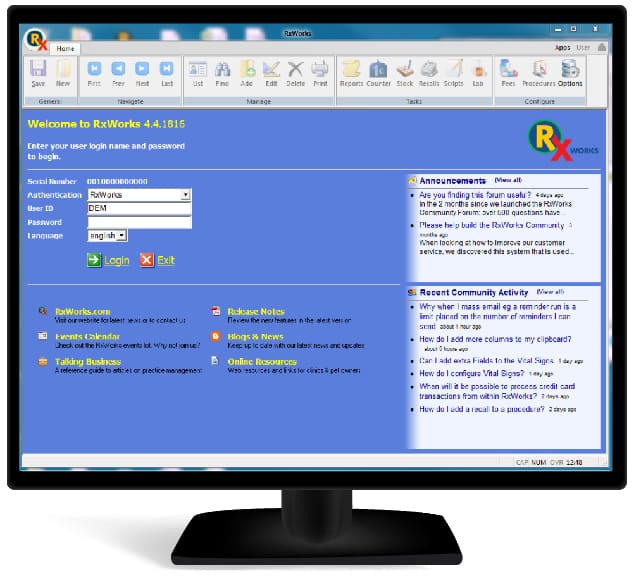Click the RxWorks application logo button
This screenshot has height=581, width=632.
36,40
